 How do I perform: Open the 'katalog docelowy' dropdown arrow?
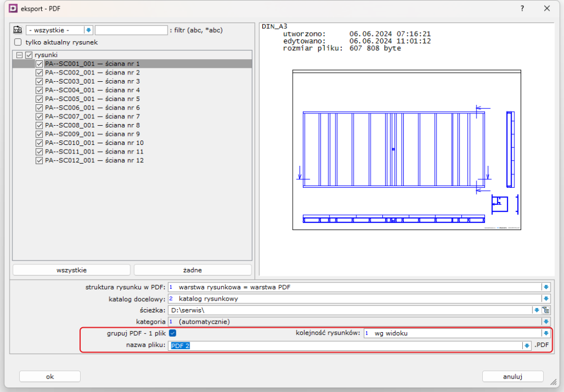pos(546,298)
